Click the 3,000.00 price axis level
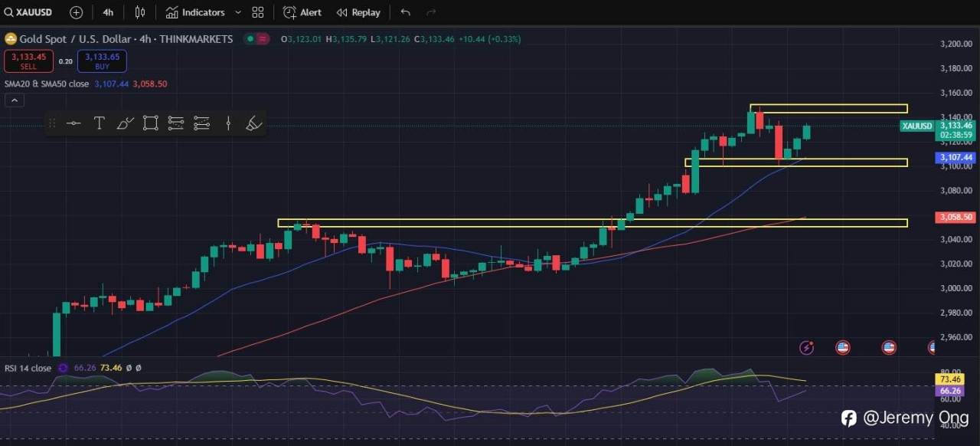This screenshot has width=980, height=446. pyautogui.click(x=955, y=288)
